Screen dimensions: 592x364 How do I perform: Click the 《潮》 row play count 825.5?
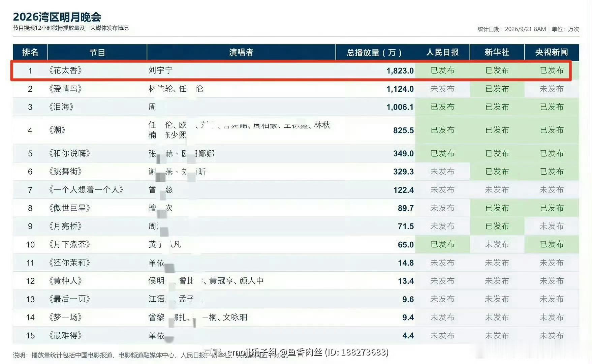403,130
